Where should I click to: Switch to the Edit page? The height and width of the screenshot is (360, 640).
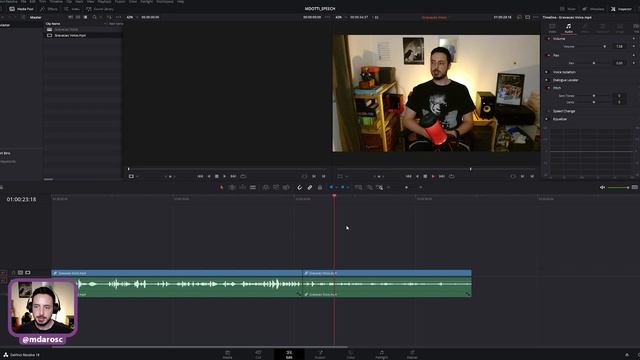(x=289, y=354)
